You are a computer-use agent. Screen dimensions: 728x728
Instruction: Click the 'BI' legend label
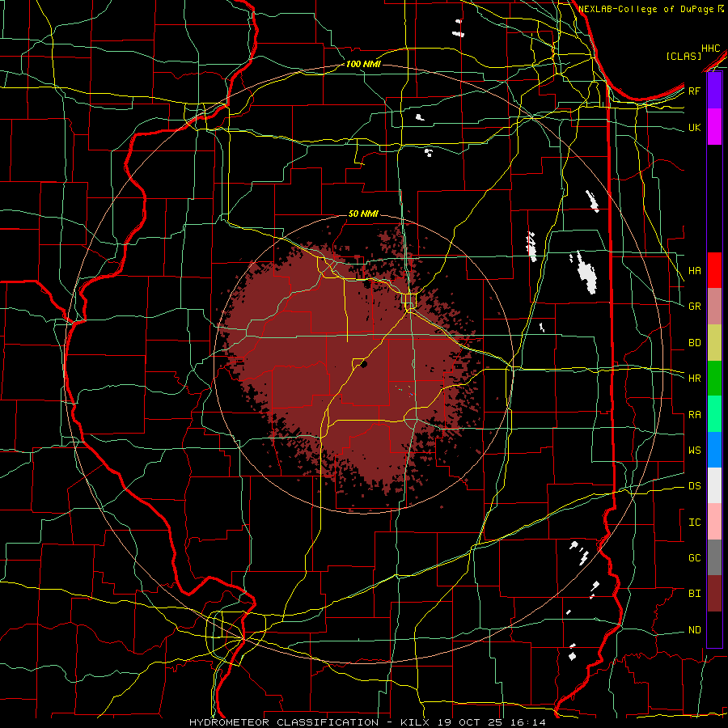[x=694, y=594]
